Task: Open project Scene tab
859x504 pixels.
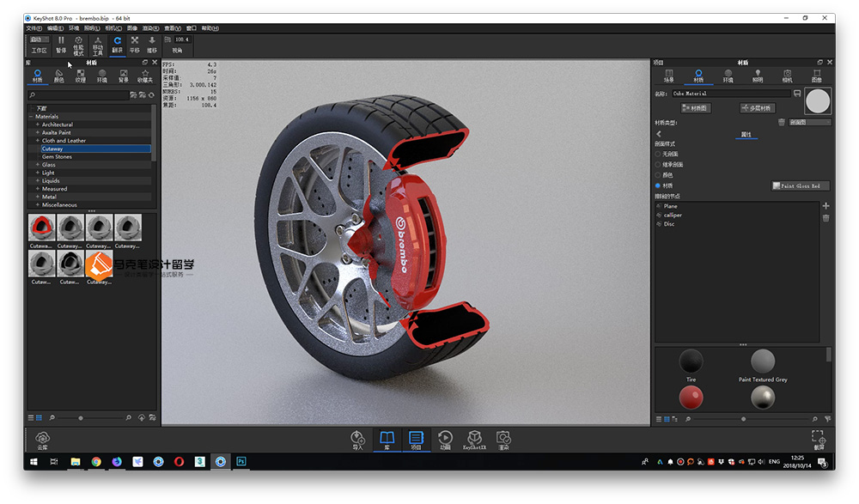Action: pos(669,76)
